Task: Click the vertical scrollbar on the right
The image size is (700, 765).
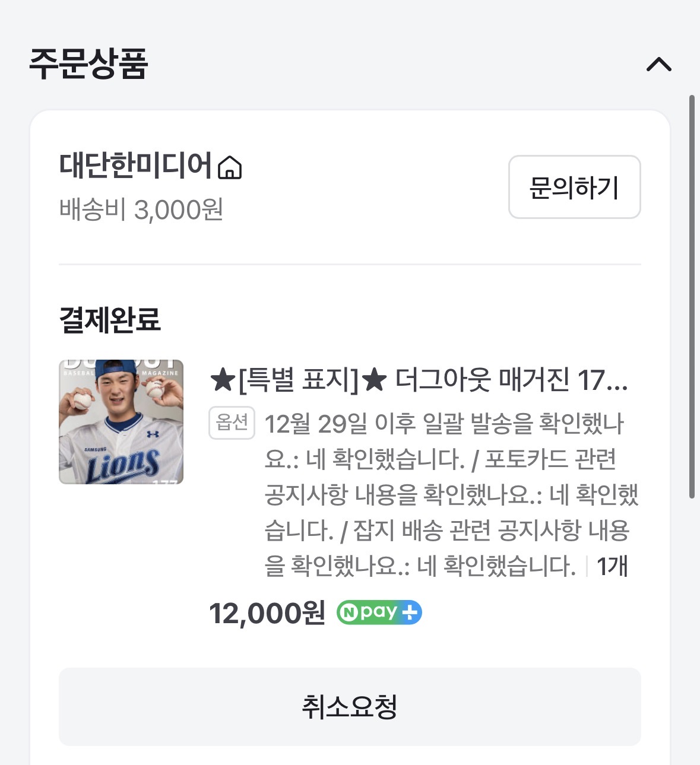Action: [x=692, y=297]
